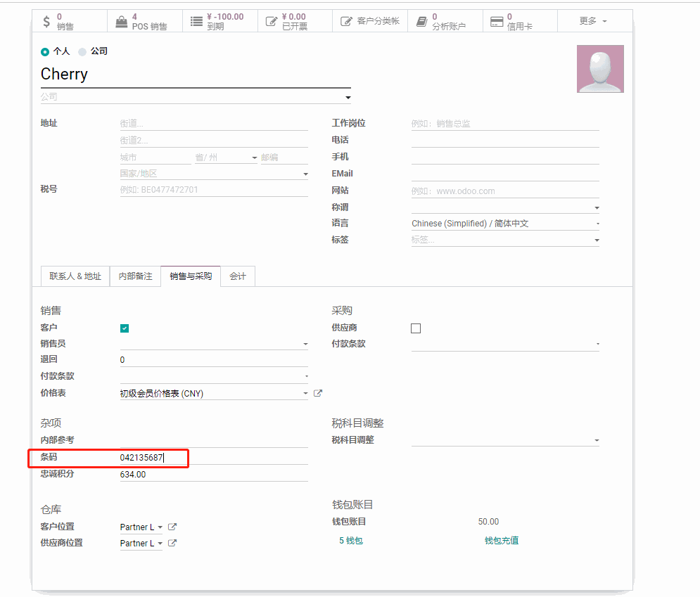Open the 已开票 invoice edit icon
The height and width of the screenshot is (597, 700).
[272, 22]
